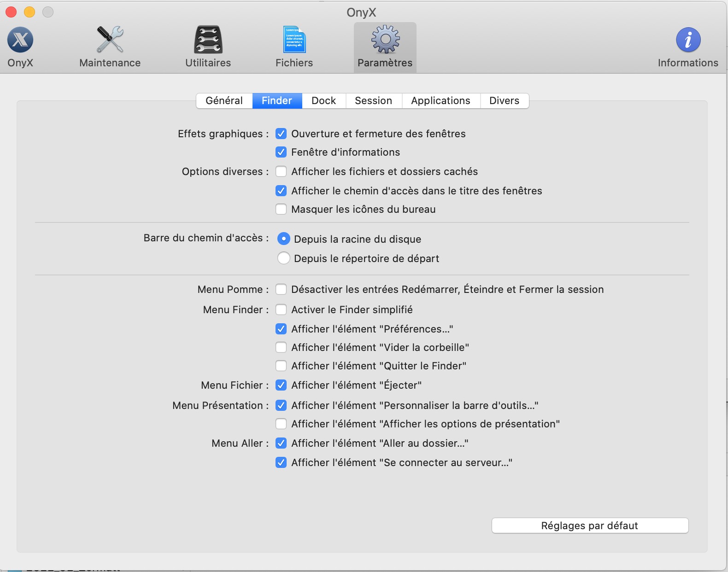Minimize the OnyX window
The height and width of the screenshot is (572, 728).
(29, 12)
